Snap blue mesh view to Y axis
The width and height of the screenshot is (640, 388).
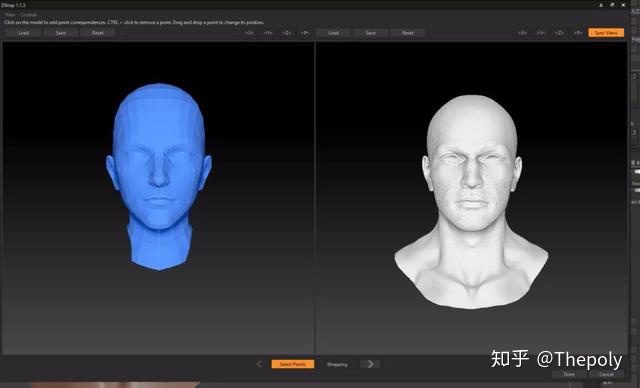point(268,33)
